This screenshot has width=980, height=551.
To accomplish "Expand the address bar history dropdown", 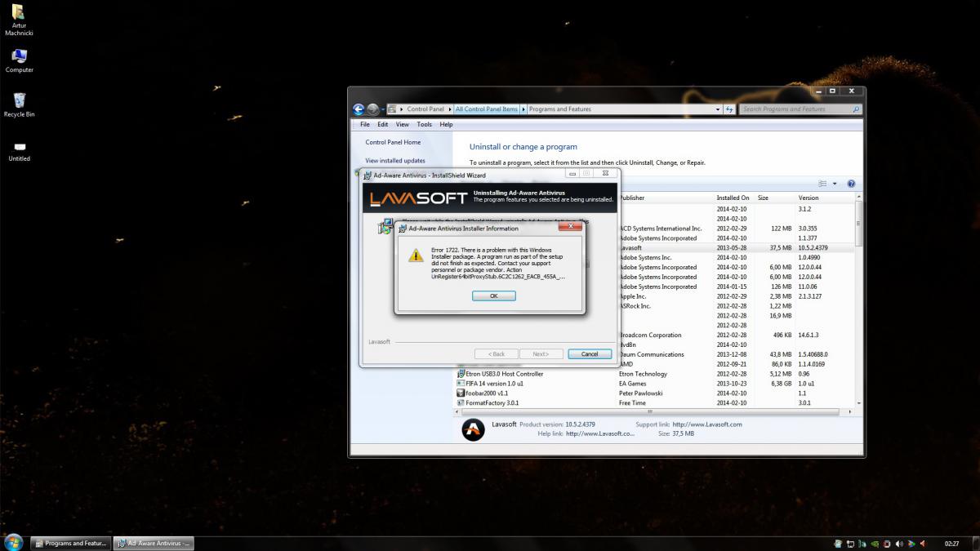I will point(718,109).
